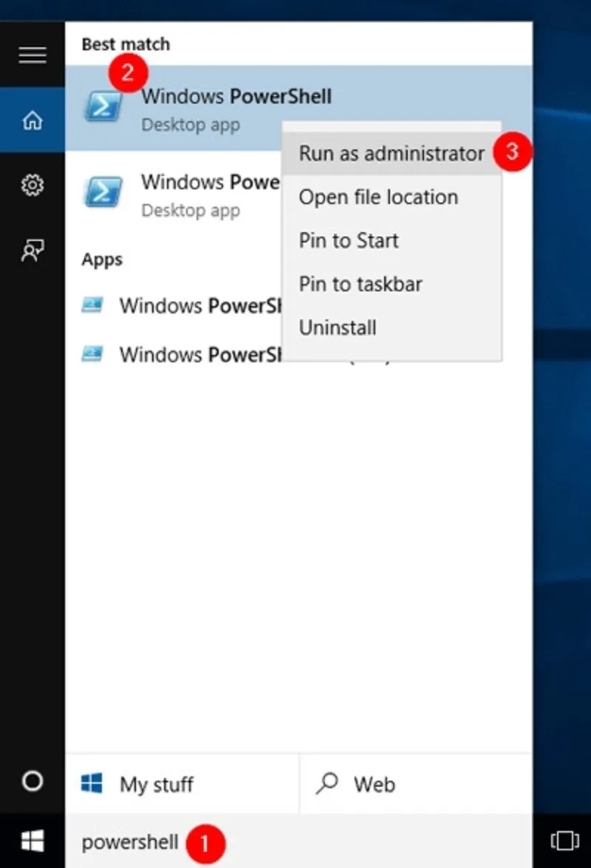Click the Best match heading
Screen dimensions: 591x868
coord(126,44)
